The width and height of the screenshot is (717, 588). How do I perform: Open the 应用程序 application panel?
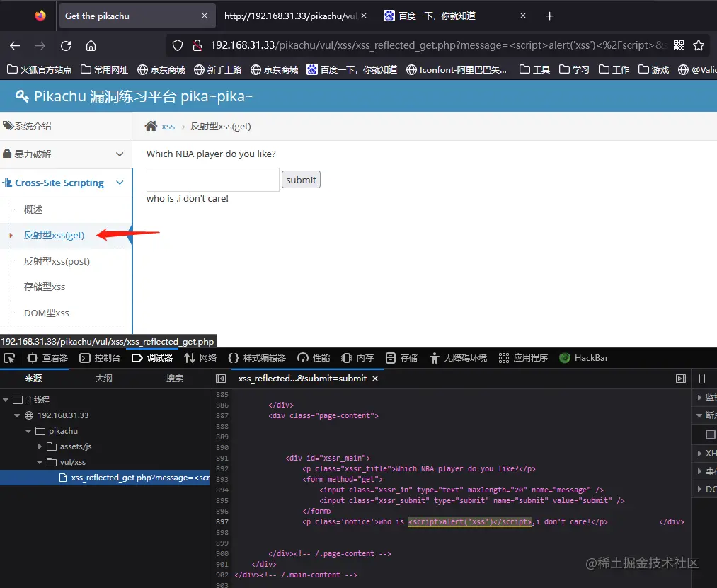(523, 358)
